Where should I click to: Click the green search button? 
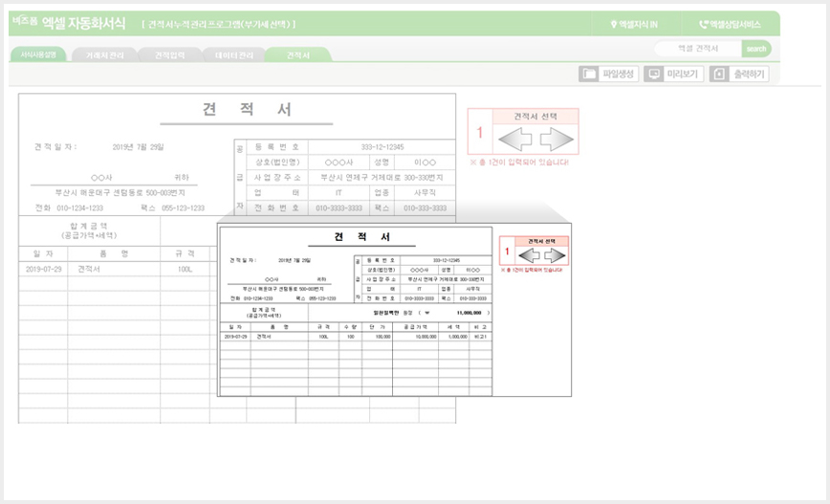click(756, 49)
